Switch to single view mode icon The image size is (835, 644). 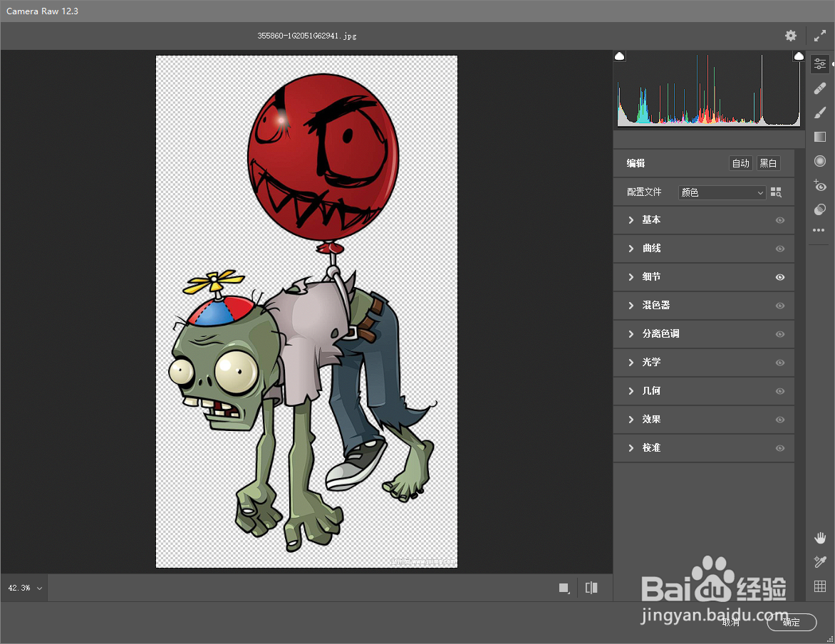564,588
